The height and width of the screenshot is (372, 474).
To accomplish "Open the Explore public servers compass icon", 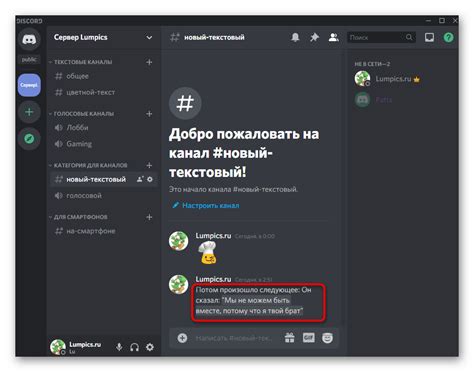I will (x=29, y=138).
